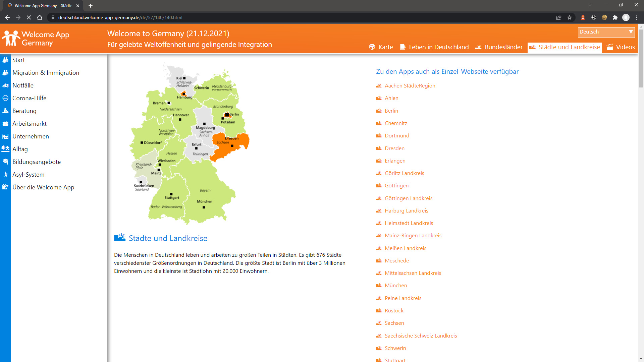Open the München city link
644x362 pixels.
[x=396, y=286]
